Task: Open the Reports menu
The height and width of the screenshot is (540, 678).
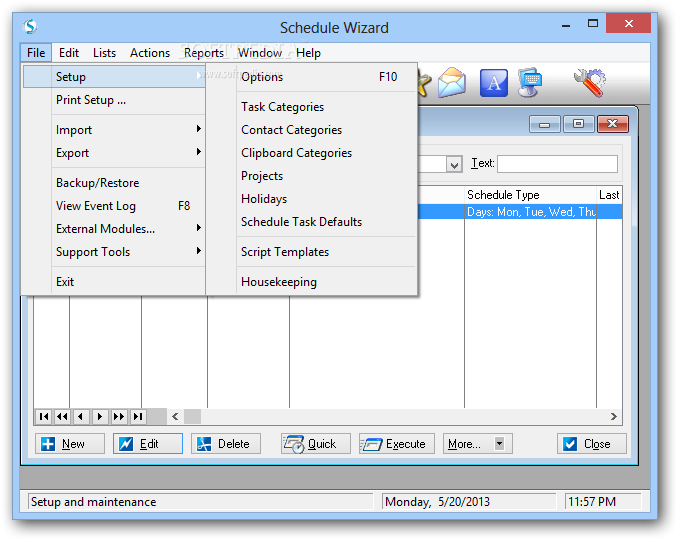Action: 204,53
